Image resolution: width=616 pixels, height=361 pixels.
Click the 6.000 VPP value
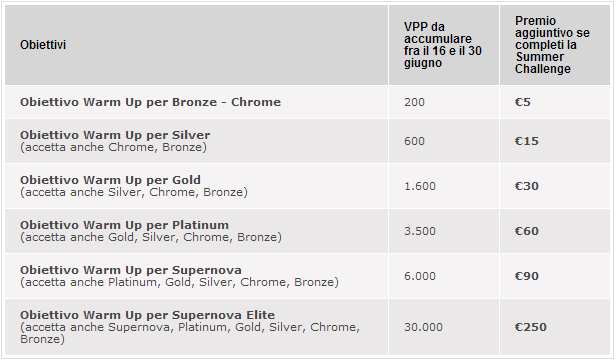click(420, 276)
